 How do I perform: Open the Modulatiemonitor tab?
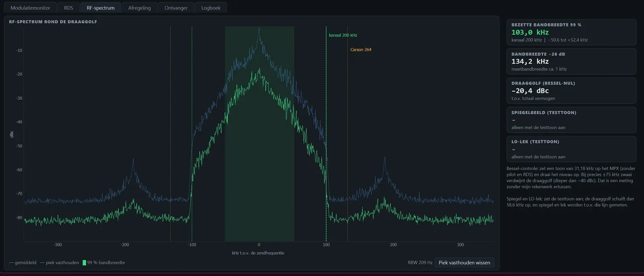coord(31,8)
